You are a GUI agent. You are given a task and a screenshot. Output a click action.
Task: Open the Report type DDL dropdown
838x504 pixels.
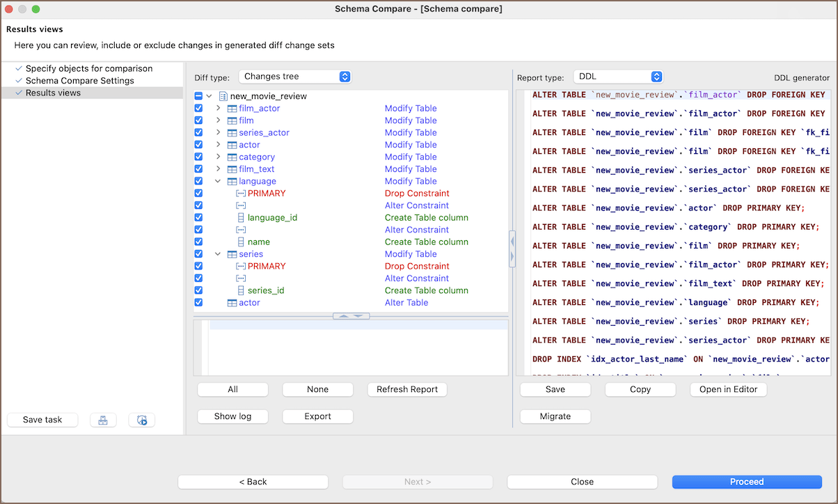click(618, 77)
